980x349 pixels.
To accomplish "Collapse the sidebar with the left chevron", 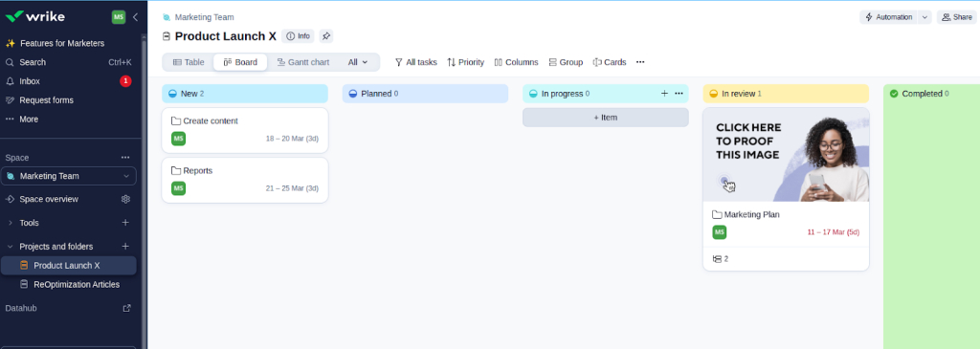I will coord(135,17).
